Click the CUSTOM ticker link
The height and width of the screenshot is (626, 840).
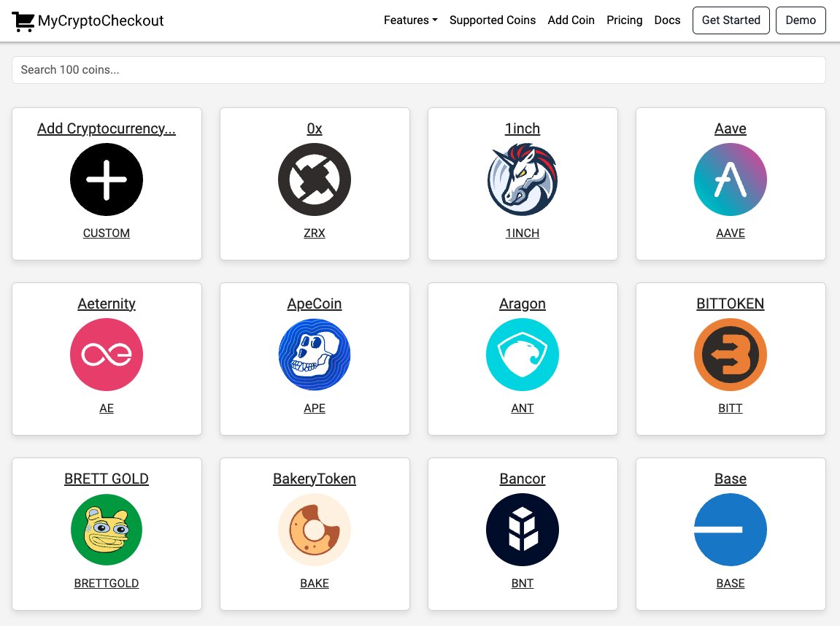pos(107,233)
